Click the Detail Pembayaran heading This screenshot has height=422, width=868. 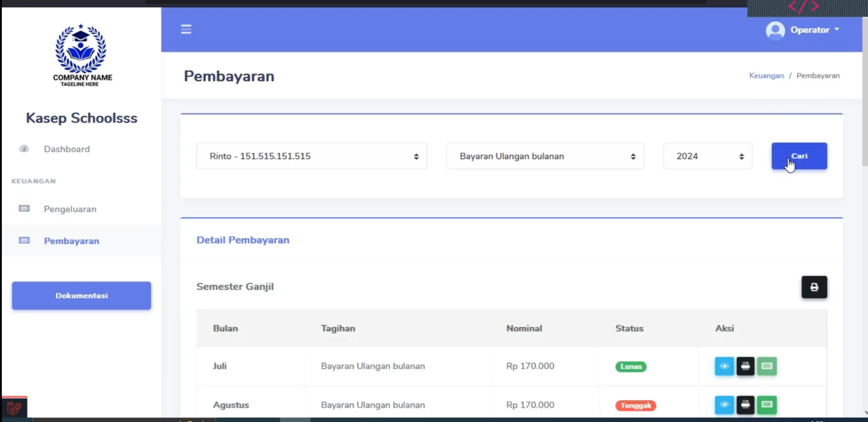click(243, 240)
